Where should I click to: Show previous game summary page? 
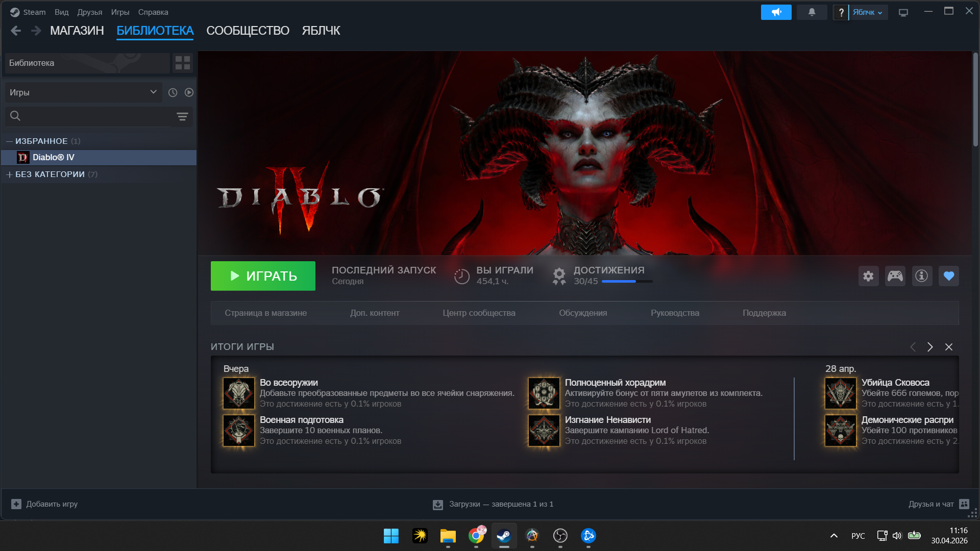[x=913, y=347]
